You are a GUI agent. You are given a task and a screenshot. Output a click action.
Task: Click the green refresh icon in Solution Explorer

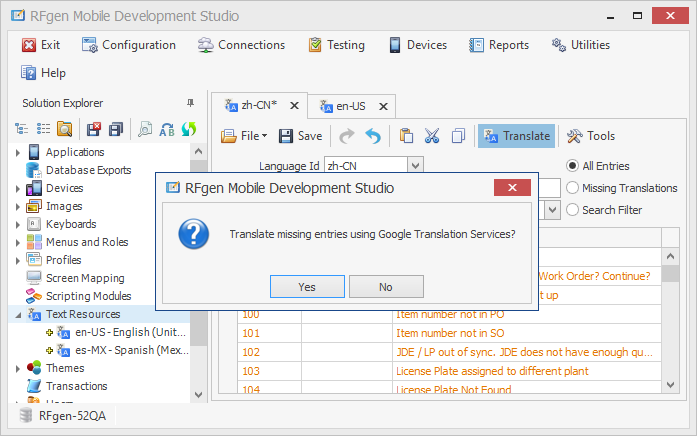pos(188,129)
